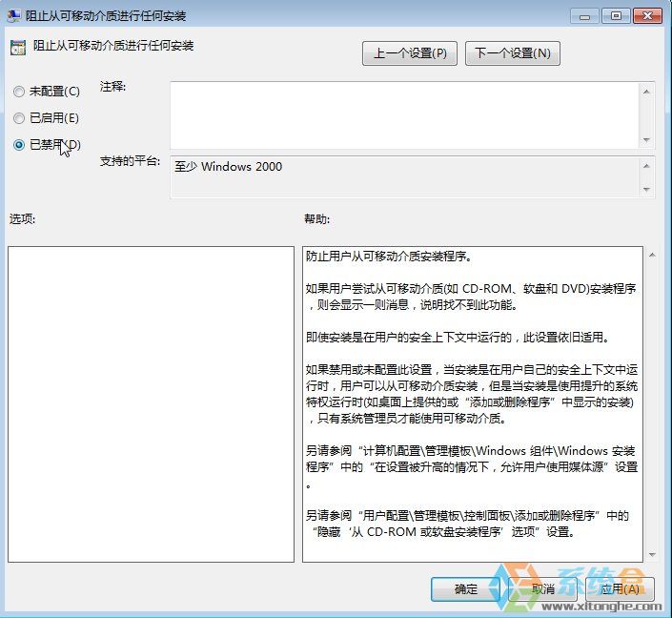The width and height of the screenshot is (672, 618).
Task: Click the 支持的平台 label
Action: (130, 161)
